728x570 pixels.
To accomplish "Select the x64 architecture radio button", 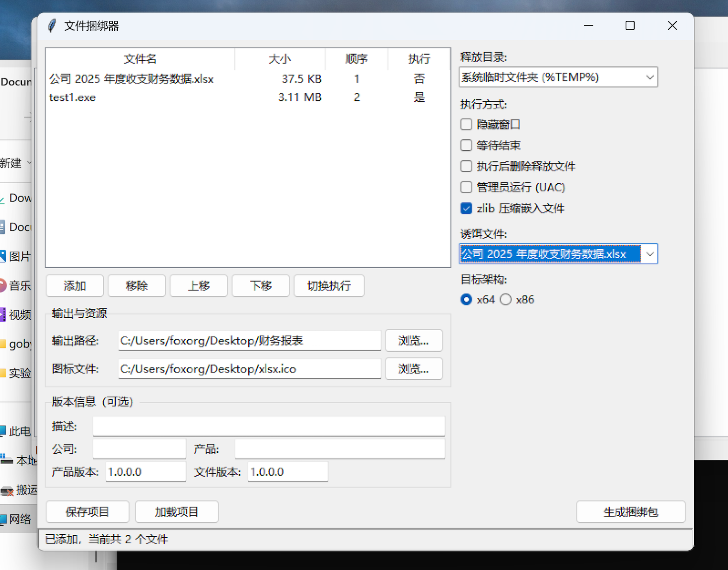I will click(466, 299).
